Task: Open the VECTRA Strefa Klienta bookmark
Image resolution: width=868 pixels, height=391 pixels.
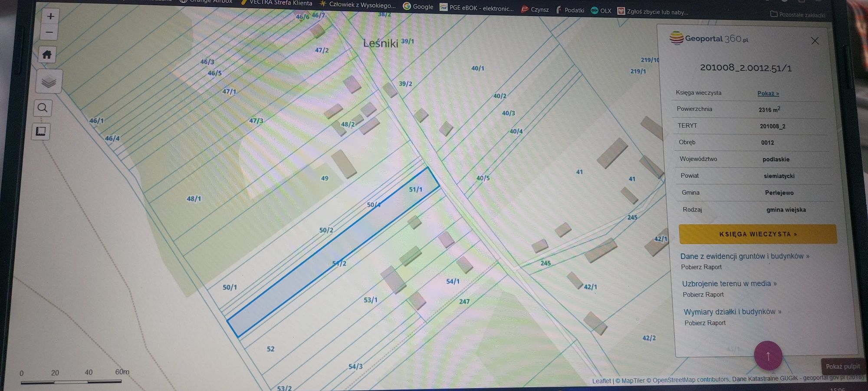Action: tap(276, 3)
